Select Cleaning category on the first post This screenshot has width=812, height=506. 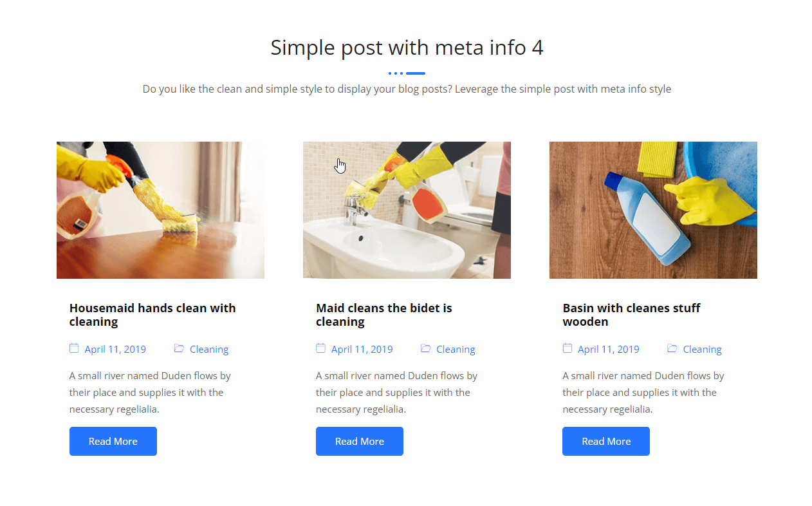point(209,350)
